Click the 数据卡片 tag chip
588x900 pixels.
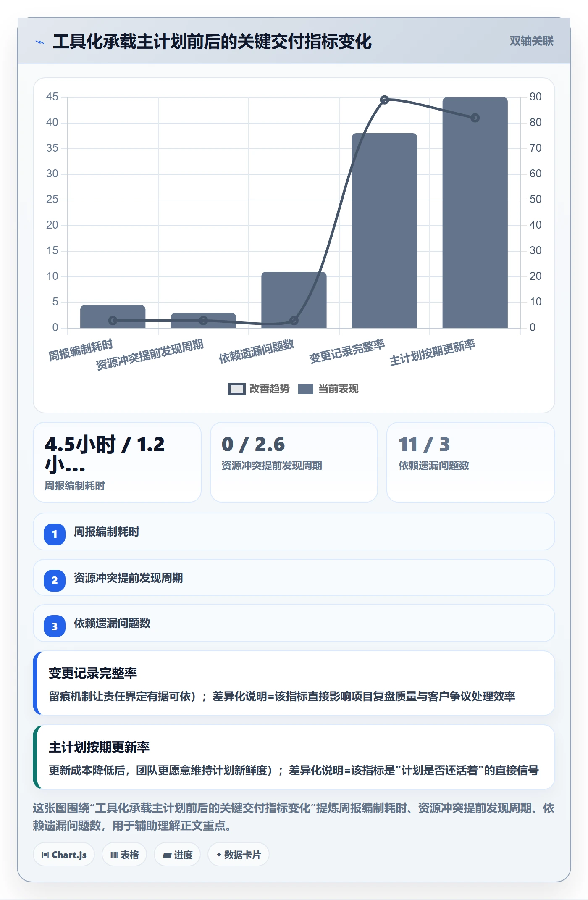239,855
